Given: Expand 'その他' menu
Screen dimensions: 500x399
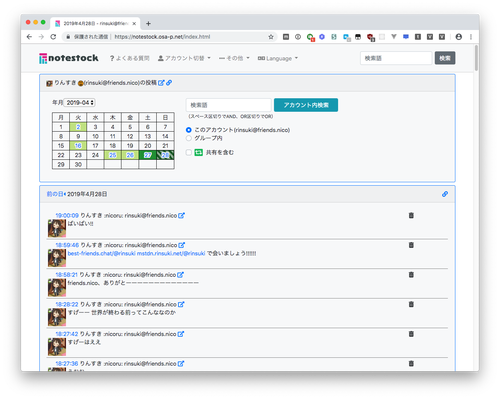Looking at the screenshot, I should tap(234, 58).
